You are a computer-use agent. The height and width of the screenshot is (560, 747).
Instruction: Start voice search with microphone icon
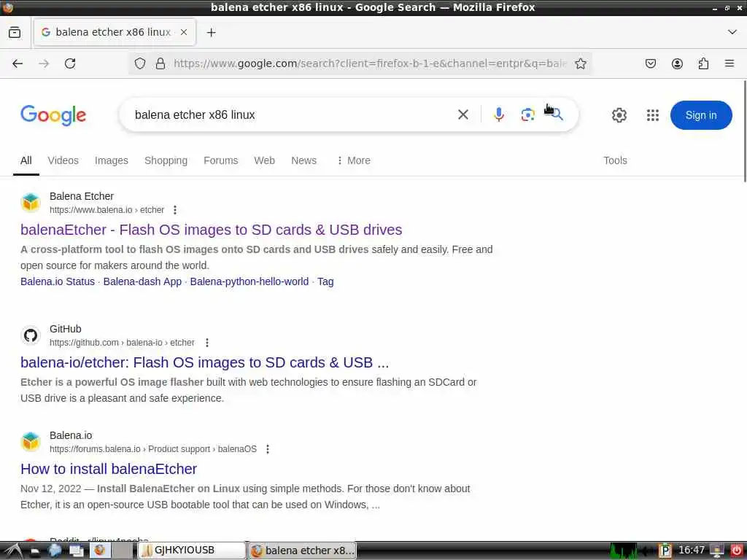[x=499, y=114]
